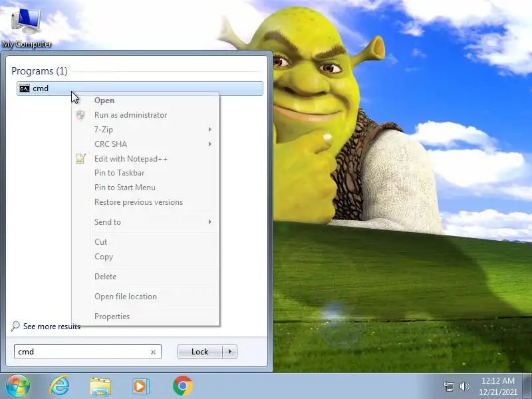Open Properties from the context menu
The image size is (532, 399).
point(146,317)
